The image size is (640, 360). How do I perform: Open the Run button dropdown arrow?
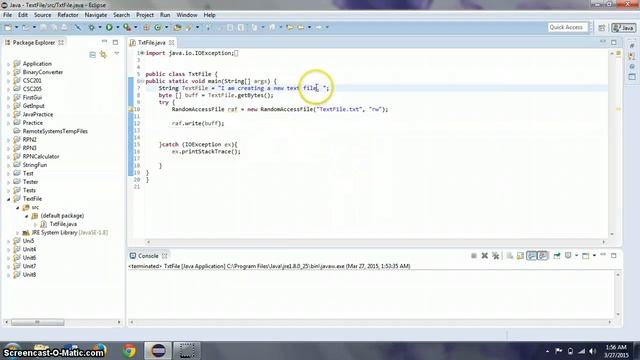pyautogui.click(x=118, y=27)
